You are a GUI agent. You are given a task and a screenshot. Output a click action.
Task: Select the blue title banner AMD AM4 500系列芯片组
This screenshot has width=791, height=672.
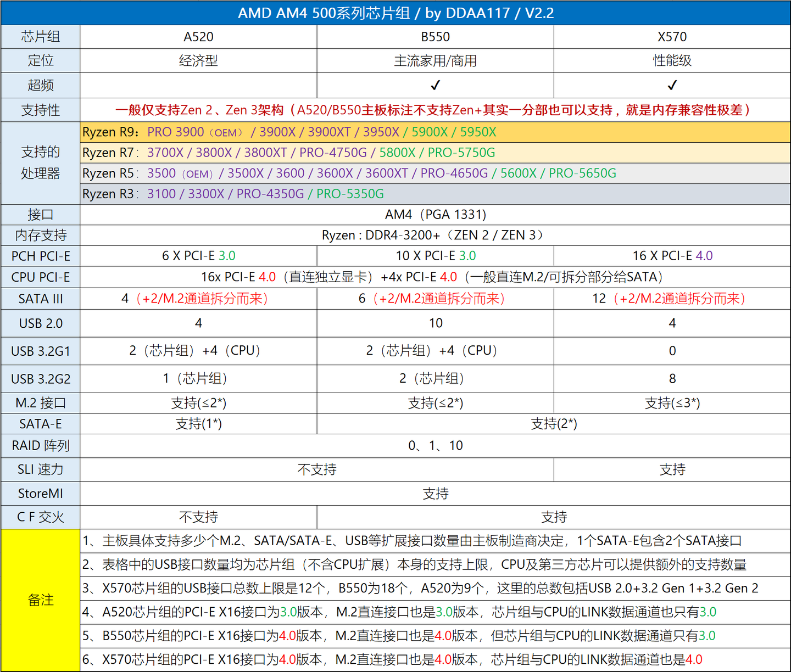pos(396,13)
